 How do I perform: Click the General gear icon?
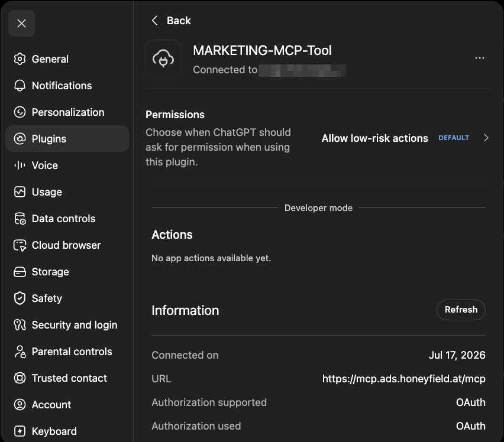click(x=20, y=58)
